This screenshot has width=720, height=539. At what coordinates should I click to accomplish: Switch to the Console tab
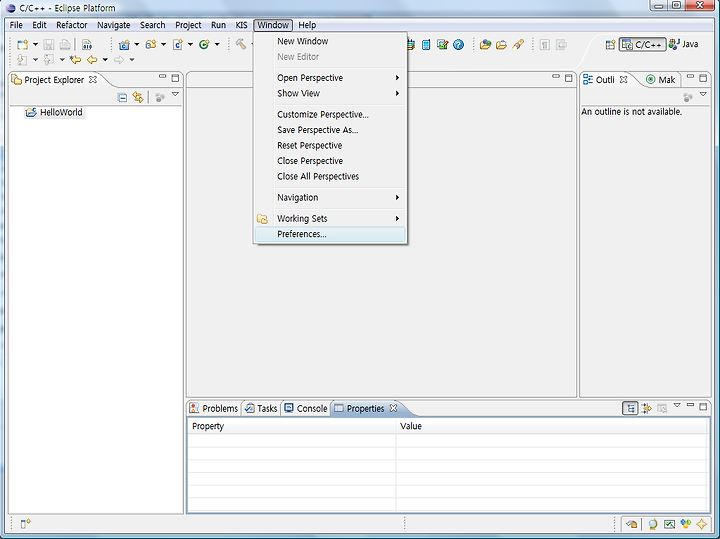(x=306, y=409)
